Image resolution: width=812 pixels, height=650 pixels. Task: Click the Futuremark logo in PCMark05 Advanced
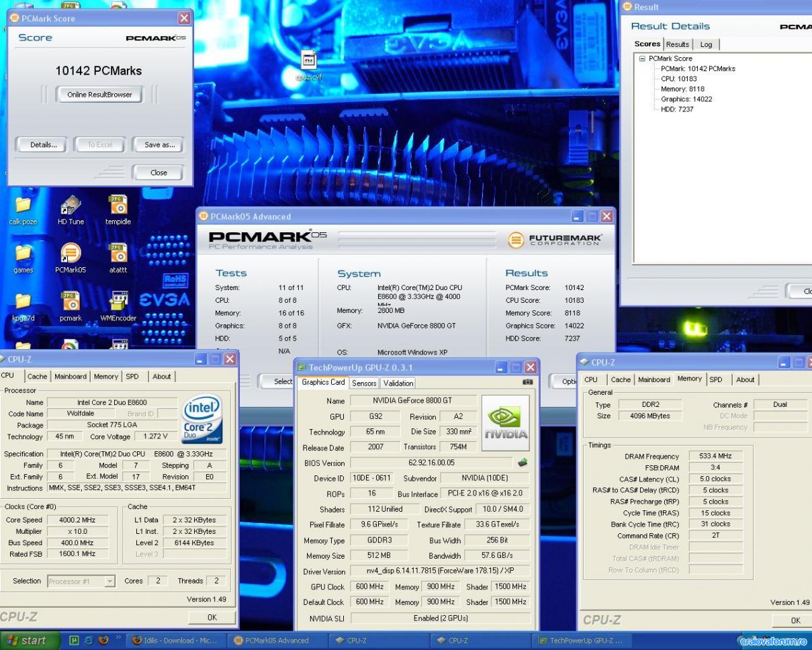coord(554,239)
